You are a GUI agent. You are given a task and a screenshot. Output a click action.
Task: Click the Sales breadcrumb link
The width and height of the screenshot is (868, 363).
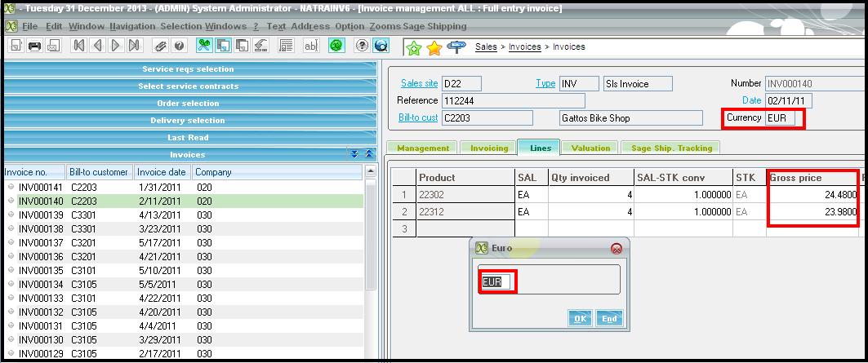486,47
